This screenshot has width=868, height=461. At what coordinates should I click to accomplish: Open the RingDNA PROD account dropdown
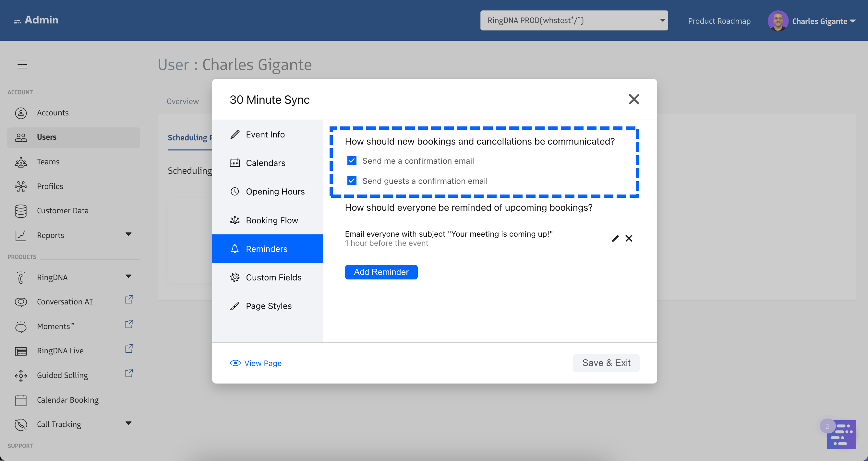coord(574,20)
